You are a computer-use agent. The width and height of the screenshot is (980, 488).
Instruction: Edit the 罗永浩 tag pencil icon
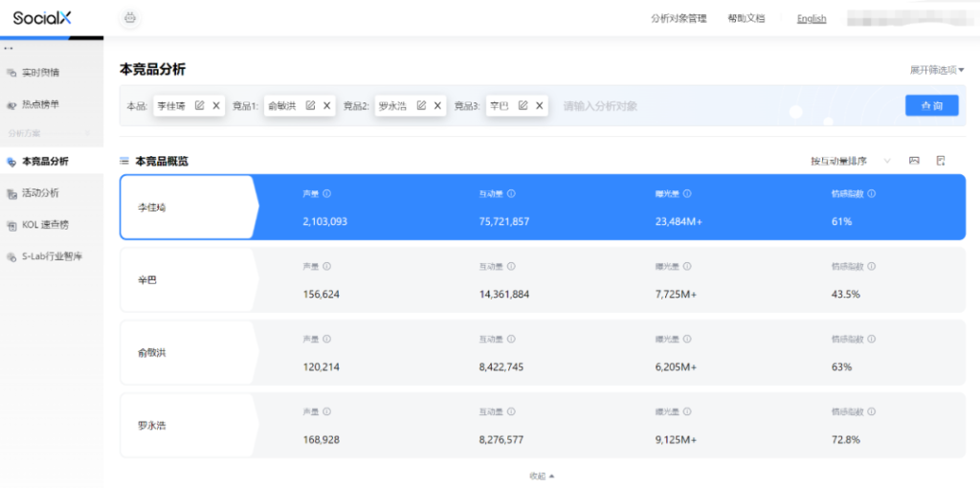[421, 105]
